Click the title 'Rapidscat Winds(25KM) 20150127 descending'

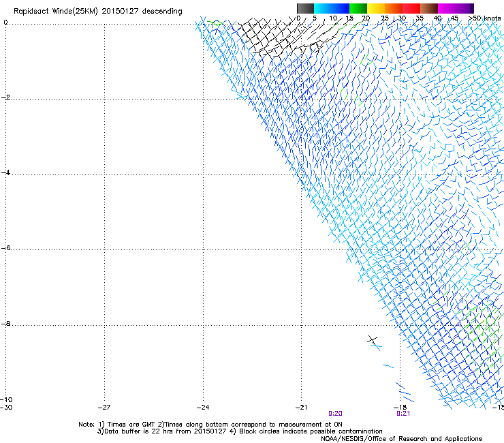(97, 12)
